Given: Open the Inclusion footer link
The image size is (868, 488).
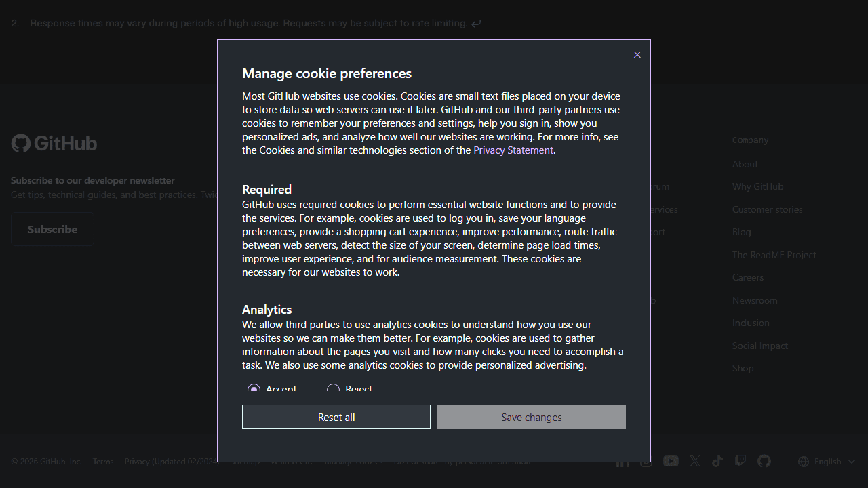Looking at the screenshot, I should 751,323.
